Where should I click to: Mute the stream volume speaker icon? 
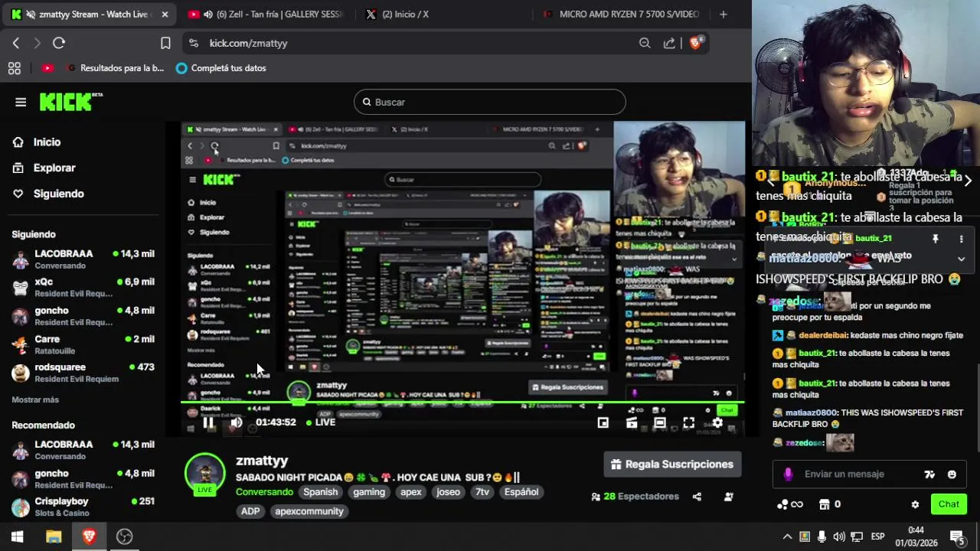(x=237, y=422)
